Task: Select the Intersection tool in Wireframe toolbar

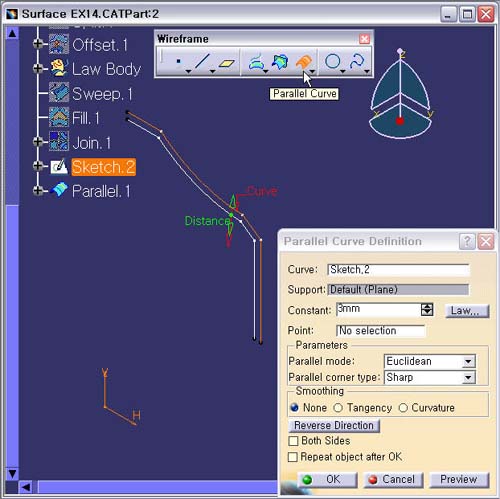Action: (x=280, y=62)
